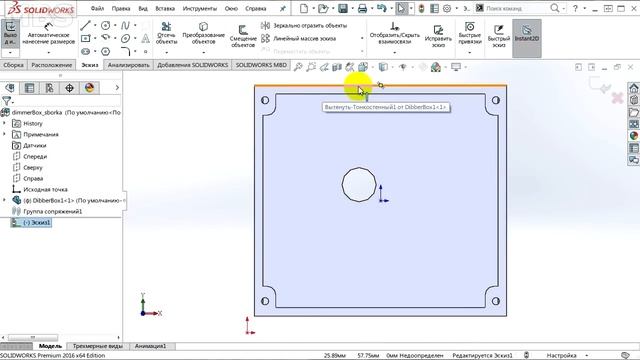The width and height of the screenshot is (640, 360).
Task: Expand the DibberBox1<1> component node
Action: click(4, 200)
